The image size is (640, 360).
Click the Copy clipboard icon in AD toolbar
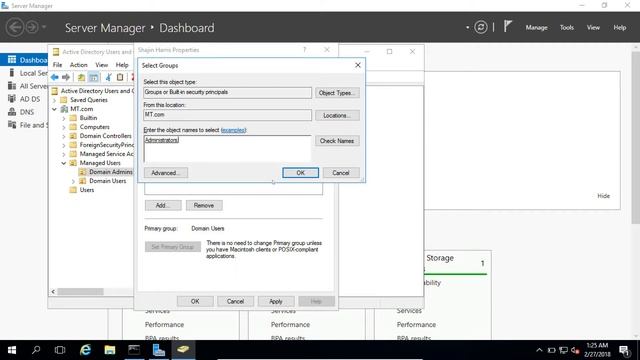(x=120, y=77)
